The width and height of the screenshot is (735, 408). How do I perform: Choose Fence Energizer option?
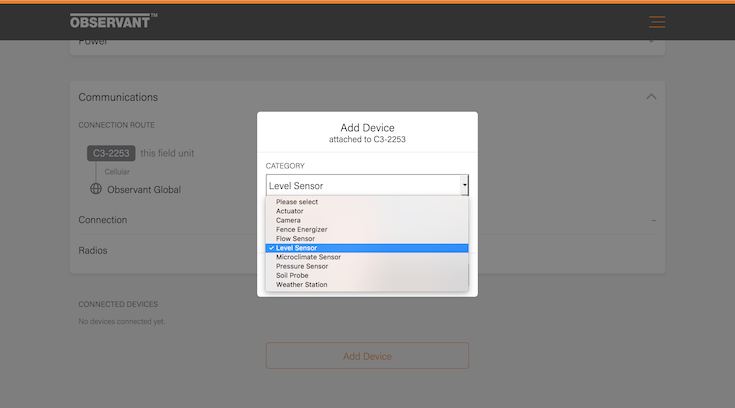point(301,229)
